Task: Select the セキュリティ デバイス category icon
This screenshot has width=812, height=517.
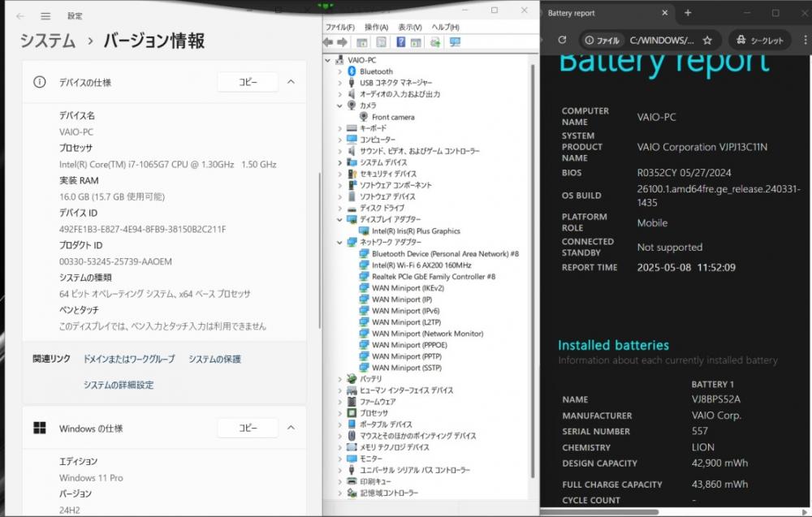Action: (352, 174)
